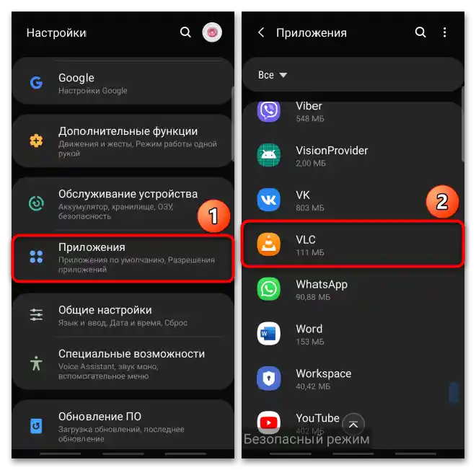Image resolution: width=476 pixels, height=470 pixels.
Task: Search apps in the Приложения screen
Action: pos(420,32)
